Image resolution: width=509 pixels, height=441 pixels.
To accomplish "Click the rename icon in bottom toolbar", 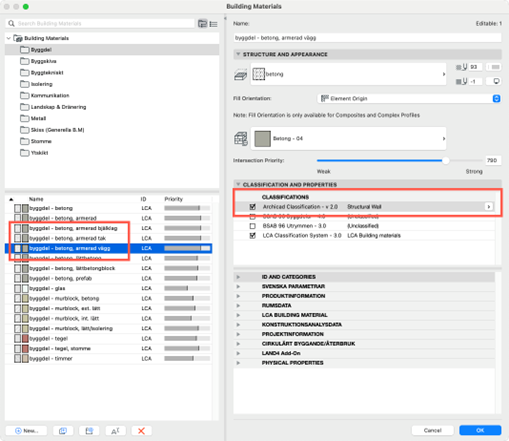I will tap(115, 431).
